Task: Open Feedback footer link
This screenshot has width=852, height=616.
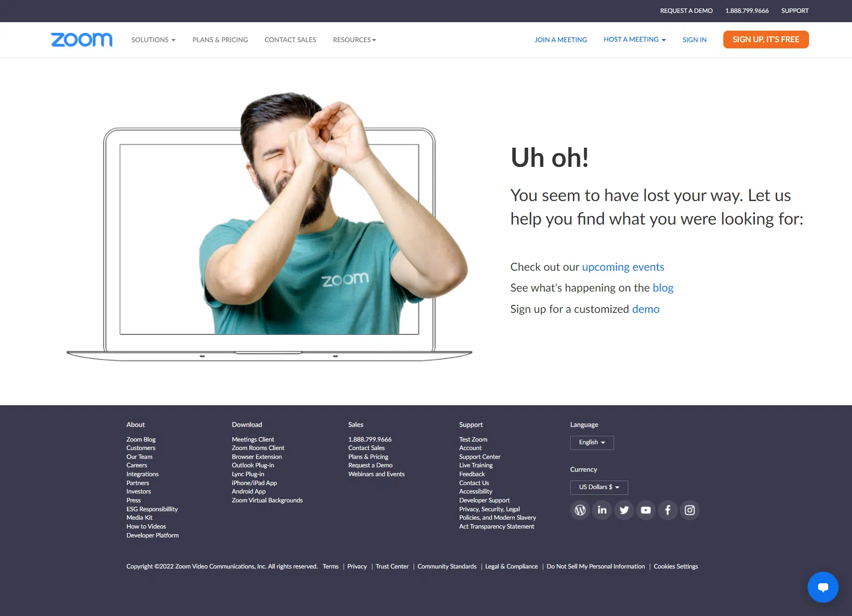Action: pos(472,474)
